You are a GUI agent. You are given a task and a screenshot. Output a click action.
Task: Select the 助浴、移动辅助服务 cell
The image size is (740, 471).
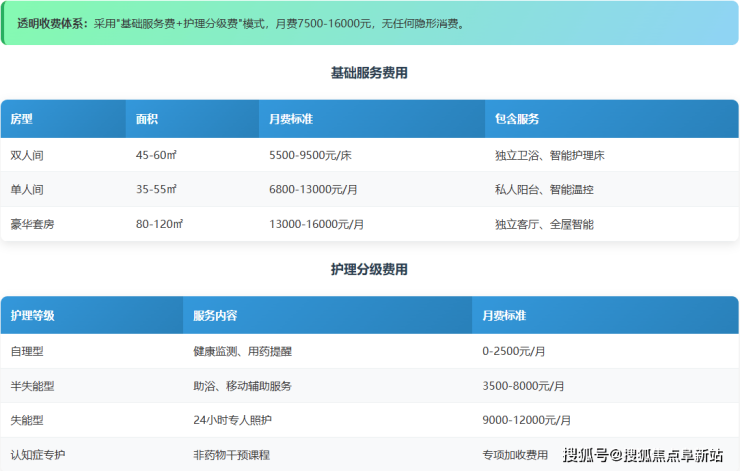point(242,385)
